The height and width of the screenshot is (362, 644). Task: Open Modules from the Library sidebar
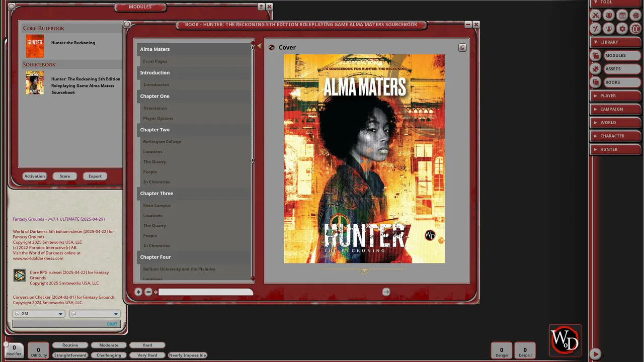622,55
